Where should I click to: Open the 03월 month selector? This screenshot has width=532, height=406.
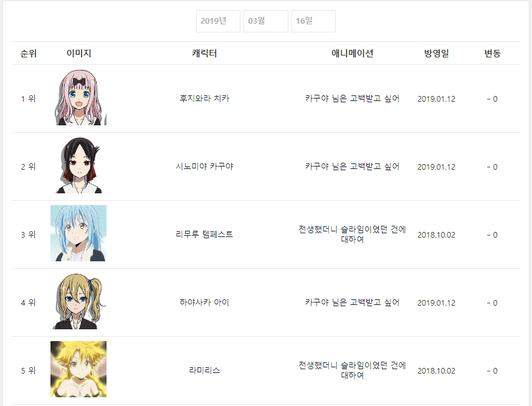coord(265,21)
